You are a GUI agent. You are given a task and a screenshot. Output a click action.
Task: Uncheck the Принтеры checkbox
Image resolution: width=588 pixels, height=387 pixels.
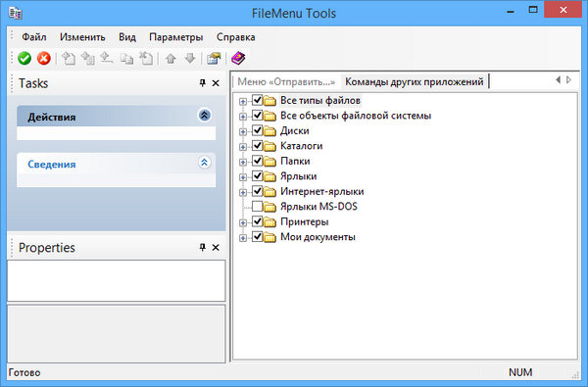[257, 221]
